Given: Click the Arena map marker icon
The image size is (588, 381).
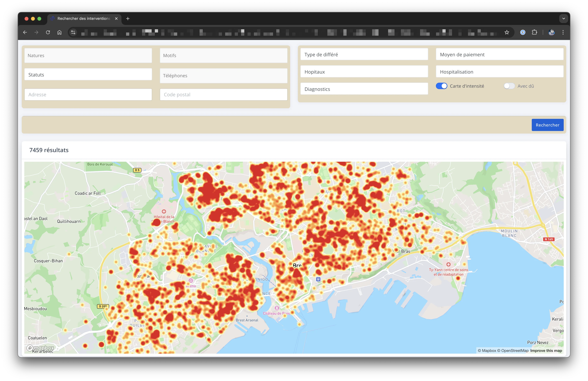Looking at the screenshot, I should 191,280.
